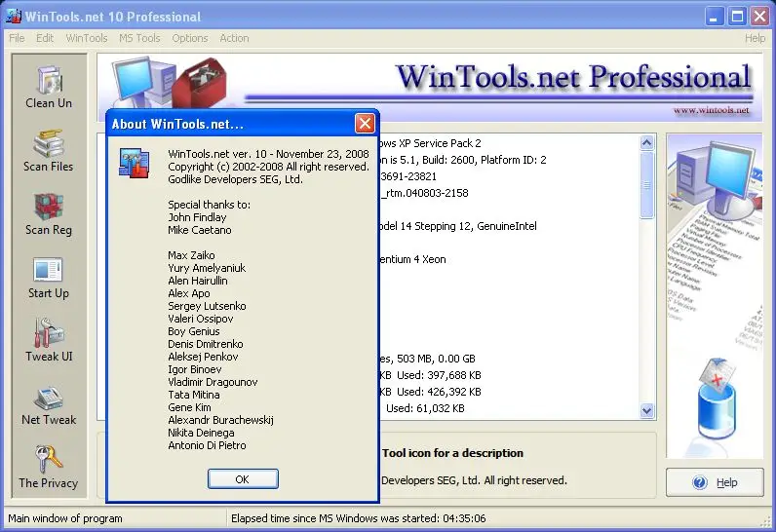Click the 'Tool icon for a description' text
Viewport: 776px width, 532px height.
[x=452, y=453]
